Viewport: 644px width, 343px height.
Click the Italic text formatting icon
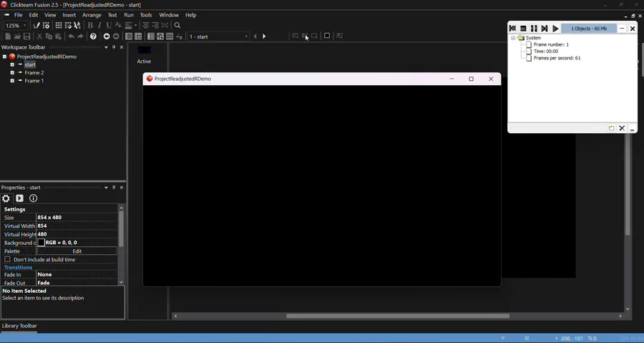99,26
